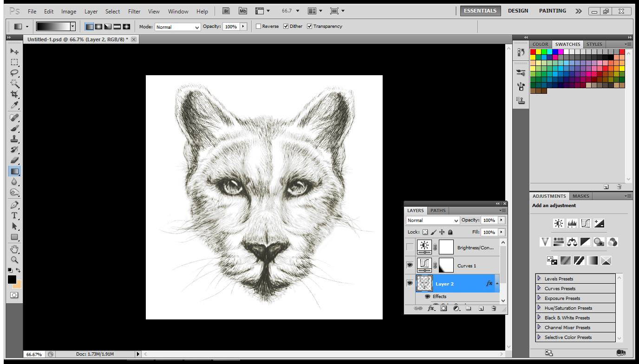Select the Zoom tool in the toolbox
Viewport: 639px width, 364px height.
[15, 260]
